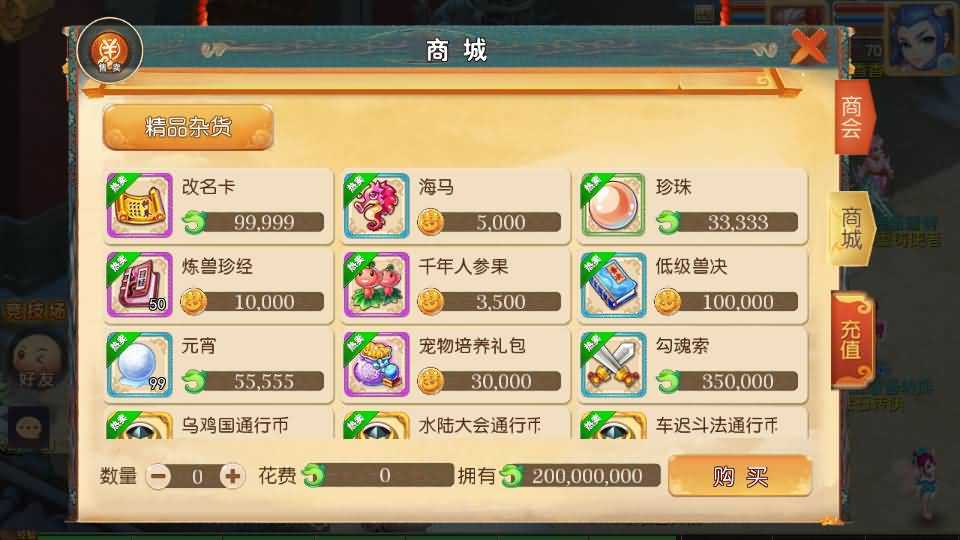Decrease quantity with the minus button
This screenshot has height=540, width=960.
pyautogui.click(x=159, y=476)
